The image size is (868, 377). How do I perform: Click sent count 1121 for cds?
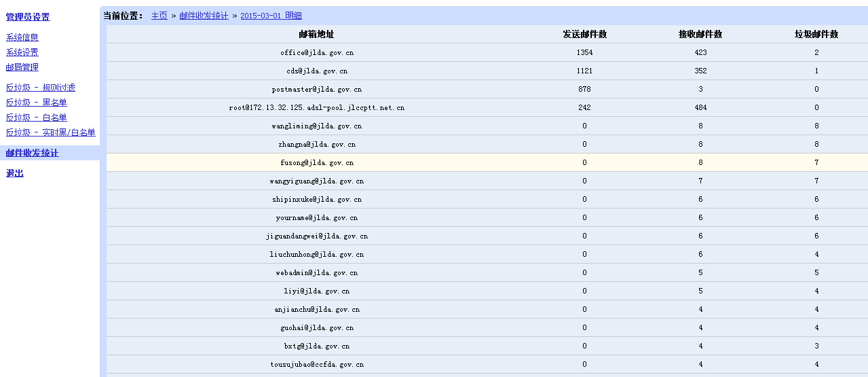point(584,71)
